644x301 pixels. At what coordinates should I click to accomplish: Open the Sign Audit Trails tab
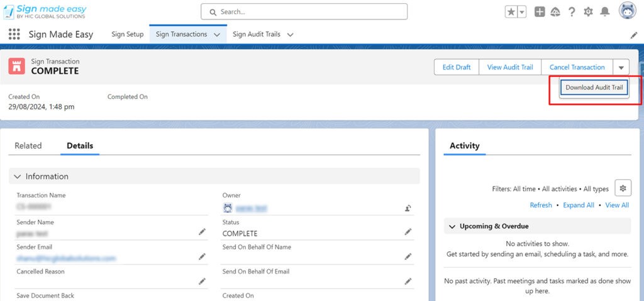(257, 34)
